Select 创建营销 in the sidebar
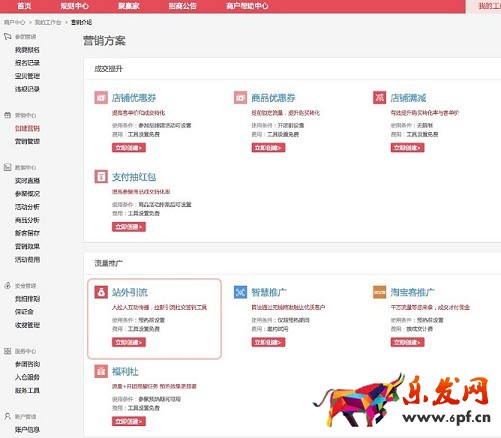This screenshot has width=501, height=438. (27, 128)
